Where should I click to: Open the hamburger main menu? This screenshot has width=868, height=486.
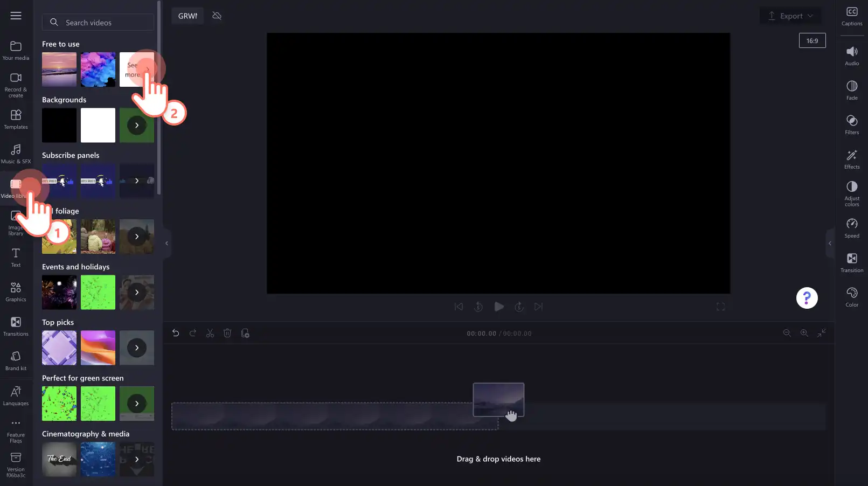point(16,16)
